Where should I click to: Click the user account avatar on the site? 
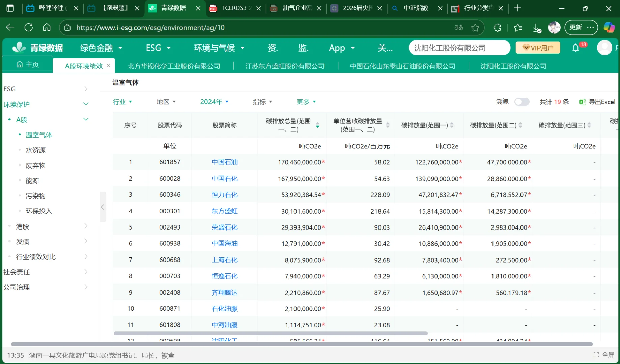click(604, 48)
